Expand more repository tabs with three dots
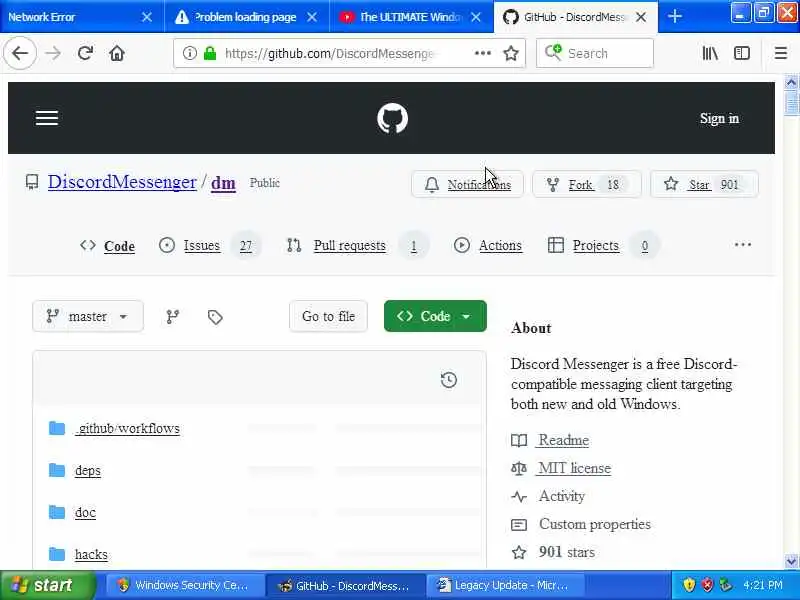The width and height of the screenshot is (800, 600). coord(742,245)
